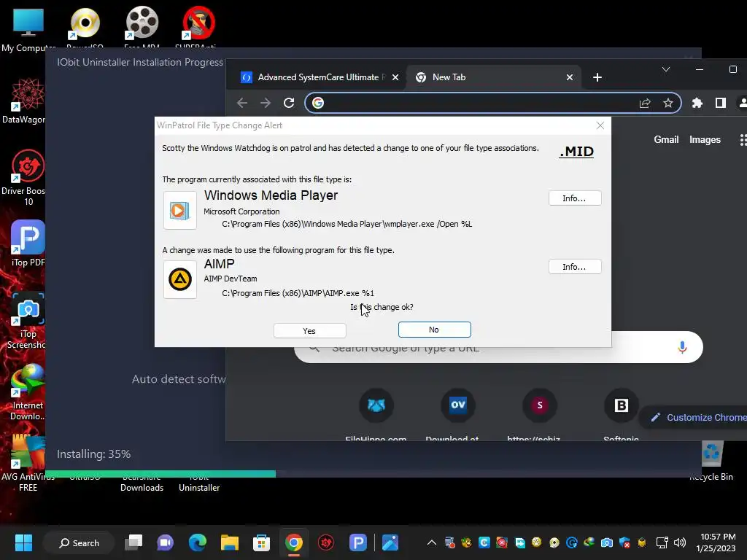Open Microsoft Store from taskbar
This screenshot has width=747, height=560.
coord(261,542)
